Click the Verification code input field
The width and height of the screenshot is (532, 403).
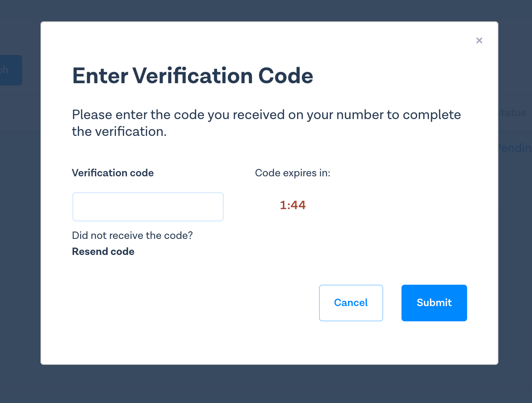[148, 207]
